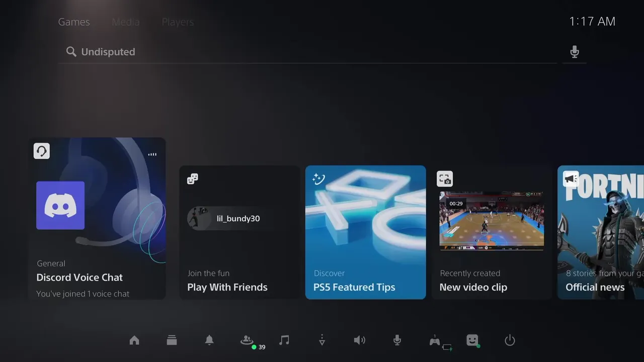Open PS5 Featured Tips card

tap(366, 232)
